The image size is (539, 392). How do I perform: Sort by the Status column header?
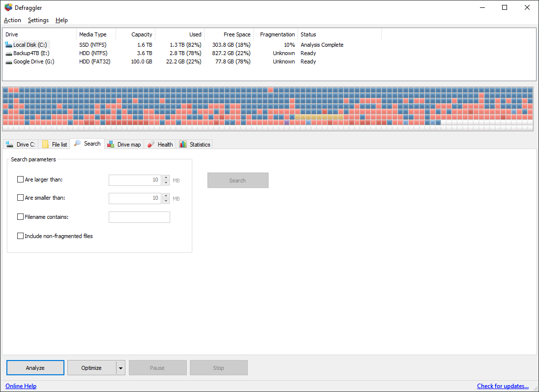pos(340,34)
